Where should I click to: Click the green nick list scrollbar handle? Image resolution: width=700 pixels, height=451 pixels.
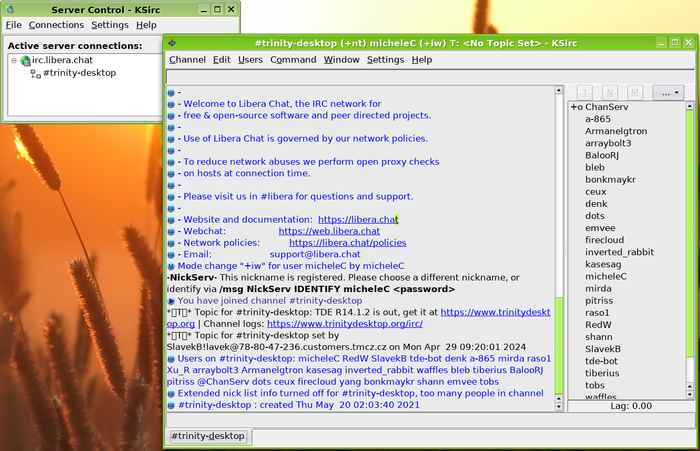click(690, 234)
